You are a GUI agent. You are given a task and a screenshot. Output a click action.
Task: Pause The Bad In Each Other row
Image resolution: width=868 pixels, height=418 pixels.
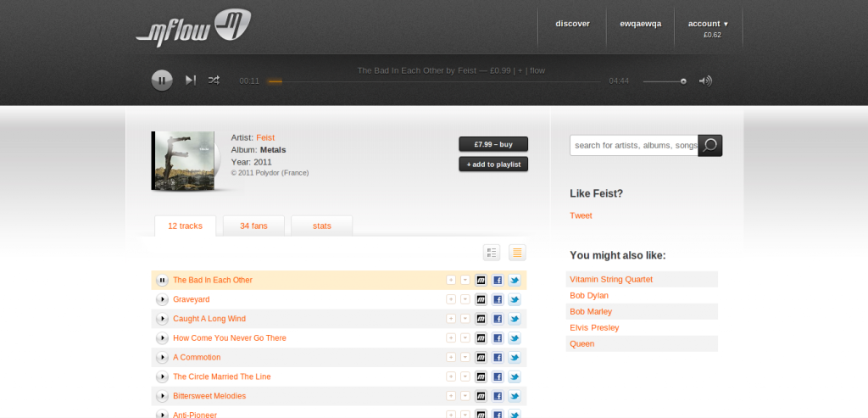(162, 280)
